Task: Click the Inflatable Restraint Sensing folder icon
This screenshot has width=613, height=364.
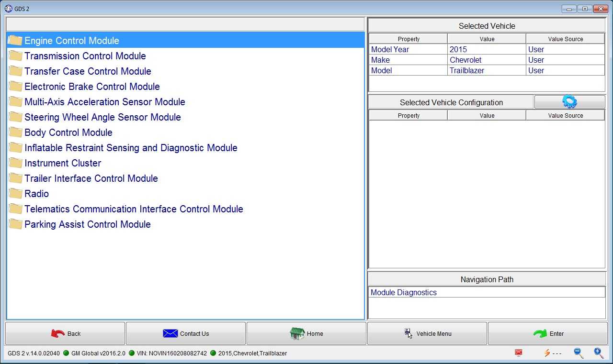Action: 15,148
